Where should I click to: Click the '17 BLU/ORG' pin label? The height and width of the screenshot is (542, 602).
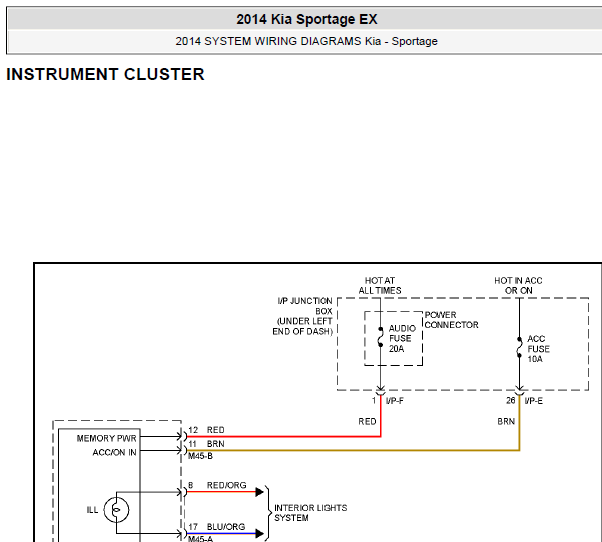217,527
